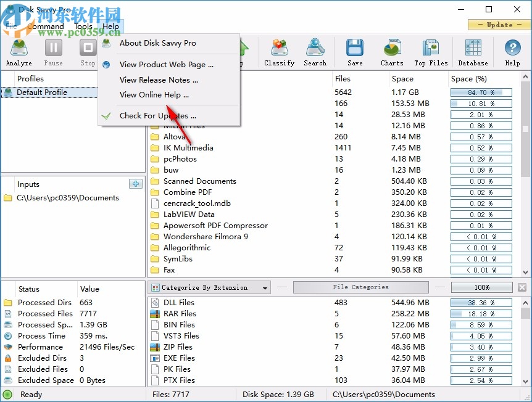Open the Classify tool
532x402 pixels.
[279, 52]
